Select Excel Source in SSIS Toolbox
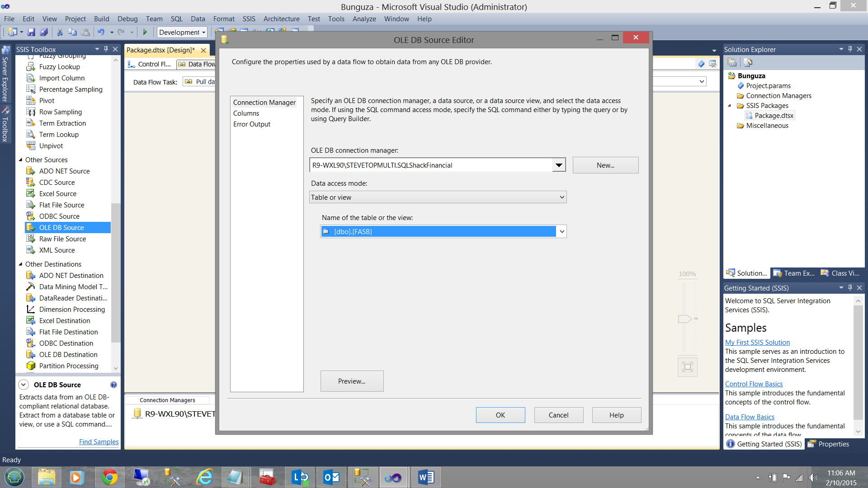This screenshot has height=488, width=868. 57,193
